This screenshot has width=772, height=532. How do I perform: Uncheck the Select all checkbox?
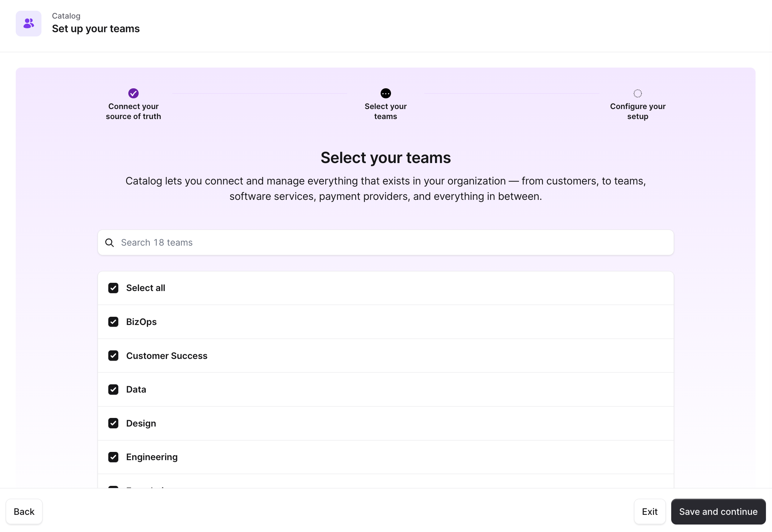[x=113, y=288]
